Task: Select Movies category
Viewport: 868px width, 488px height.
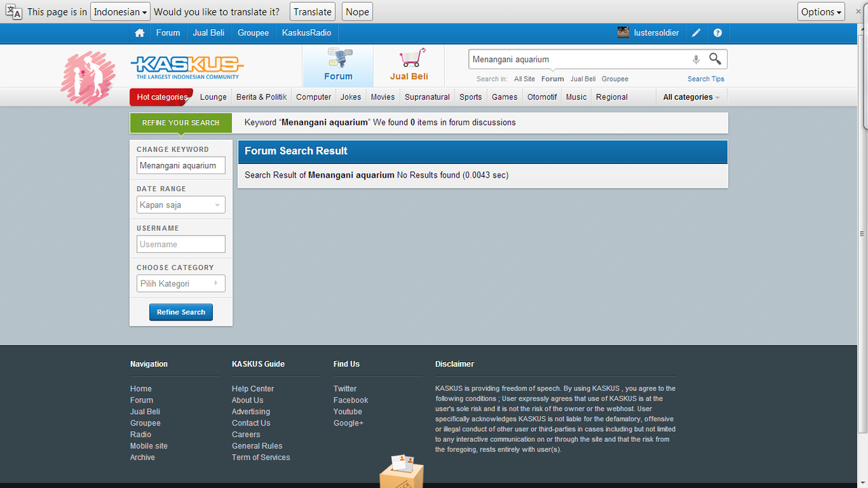Action: pyautogui.click(x=382, y=97)
